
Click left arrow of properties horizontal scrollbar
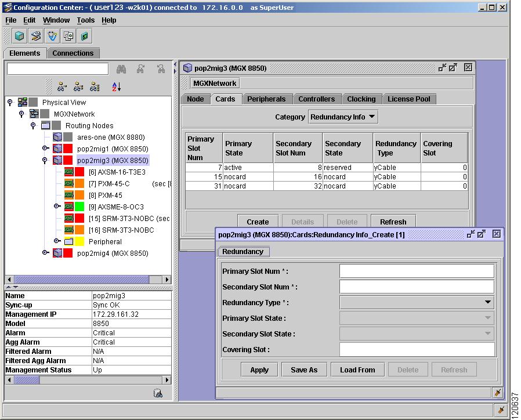coord(9,380)
